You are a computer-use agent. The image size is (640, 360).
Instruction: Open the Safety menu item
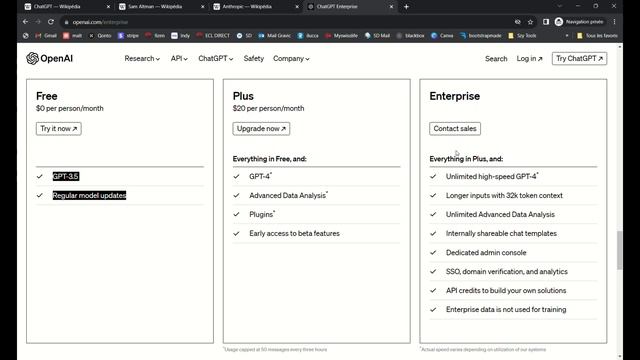tap(253, 59)
